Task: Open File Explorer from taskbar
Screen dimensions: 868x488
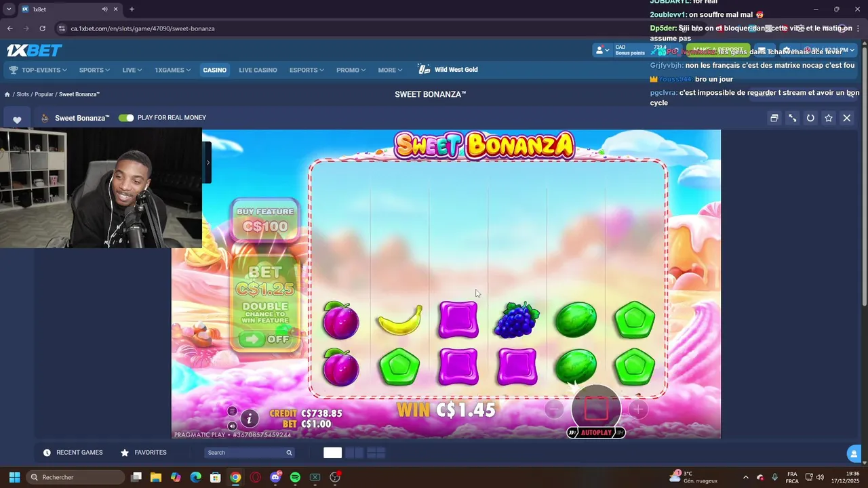Action: pos(156,477)
